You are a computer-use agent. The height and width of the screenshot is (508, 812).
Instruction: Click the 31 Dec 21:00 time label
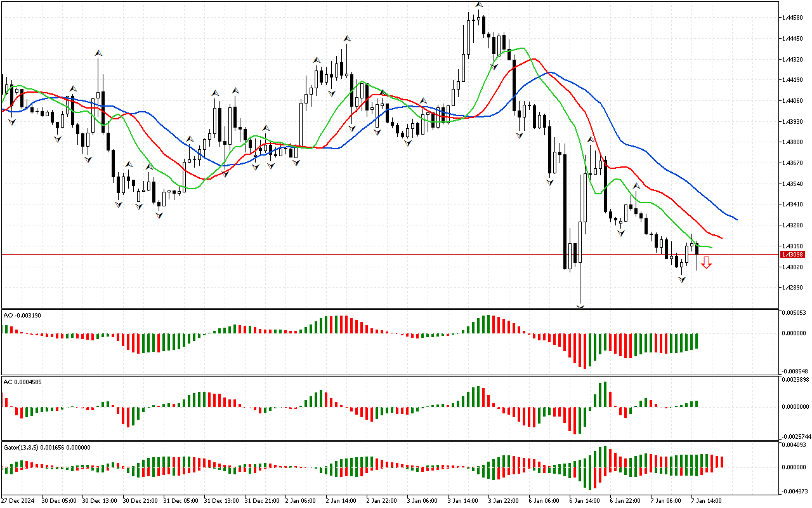pos(263,500)
